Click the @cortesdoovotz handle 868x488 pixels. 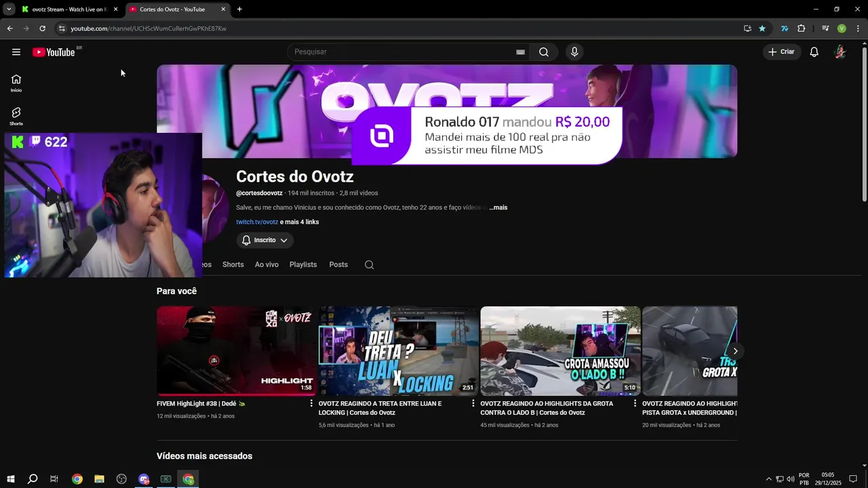[259, 193]
